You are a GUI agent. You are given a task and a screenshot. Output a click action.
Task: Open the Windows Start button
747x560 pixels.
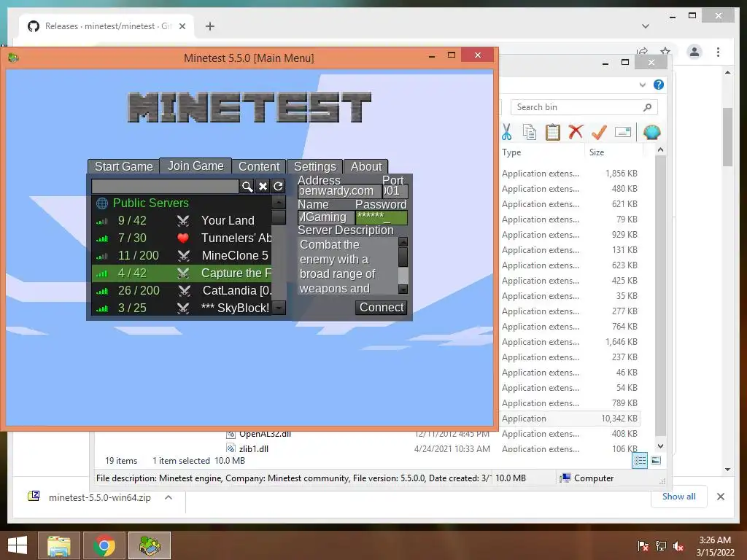pos(18,545)
